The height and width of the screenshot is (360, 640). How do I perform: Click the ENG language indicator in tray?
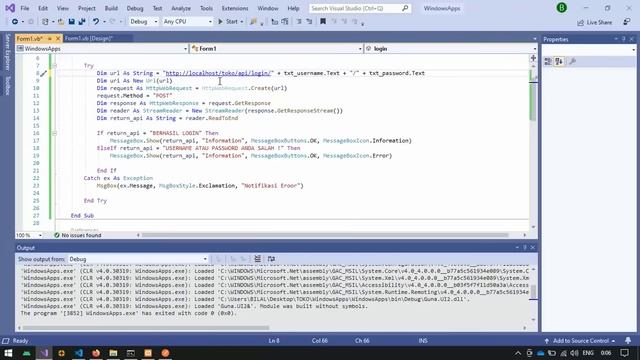[588, 353]
